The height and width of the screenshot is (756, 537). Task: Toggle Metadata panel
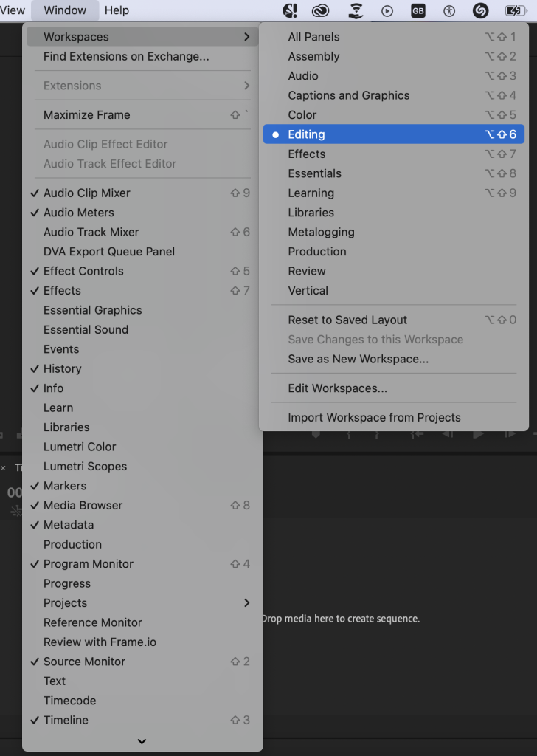142,525
